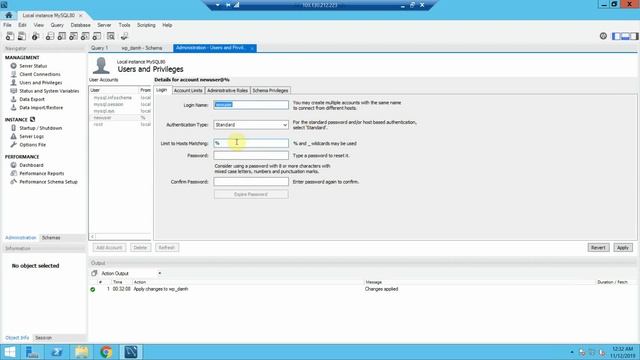640x360 pixels.
Task: Click the Server Status icon in navigator
Action: pos(13,66)
